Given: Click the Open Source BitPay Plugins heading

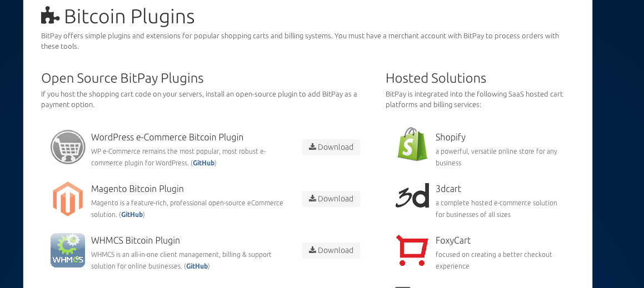Looking at the screenshot, I should point(122,78).
